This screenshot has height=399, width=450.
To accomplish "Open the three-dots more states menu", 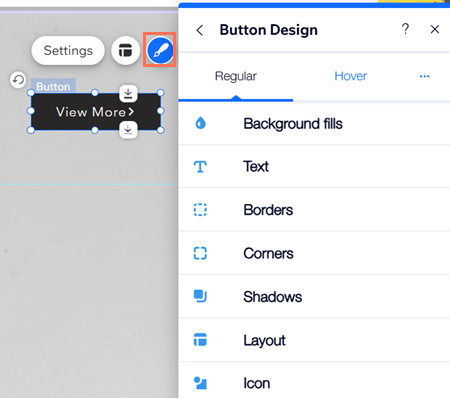I will (424, 76).
